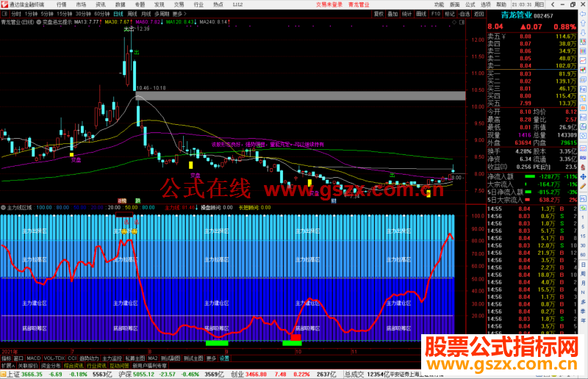Click 设置 in indicator bar

(224, 358)
